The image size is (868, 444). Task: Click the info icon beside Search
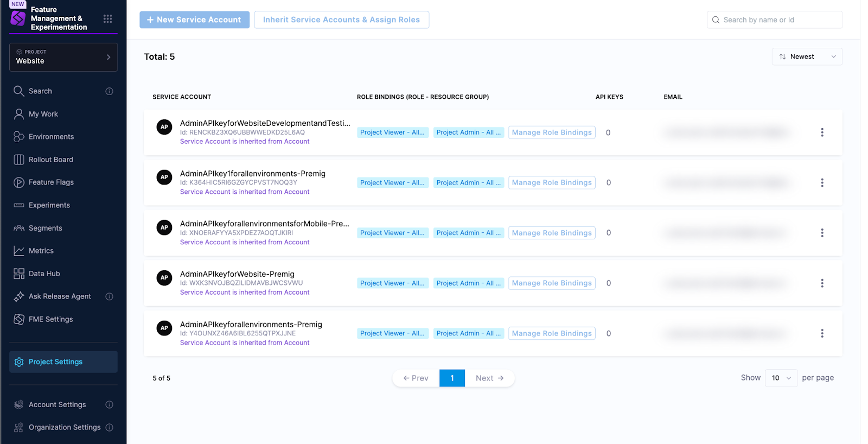coord(109,91)
